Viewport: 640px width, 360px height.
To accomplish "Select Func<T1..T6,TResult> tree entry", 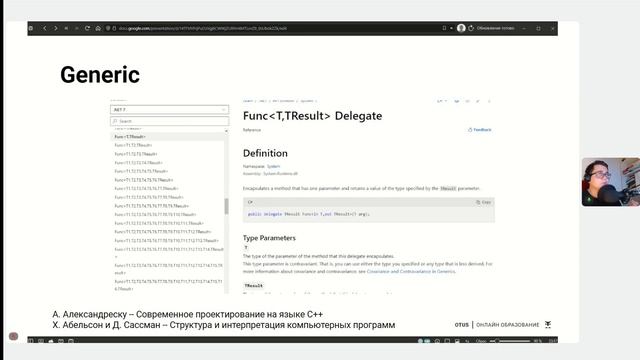I will tap(144, 180).
